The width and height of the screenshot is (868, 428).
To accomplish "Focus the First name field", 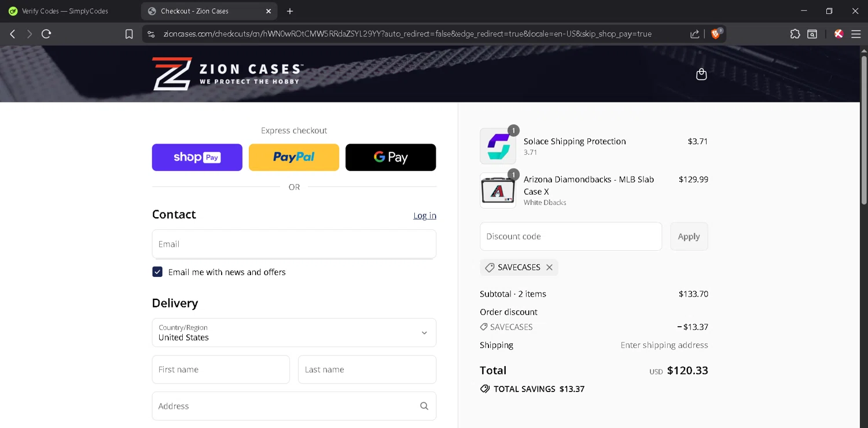I will coord(221,370).
